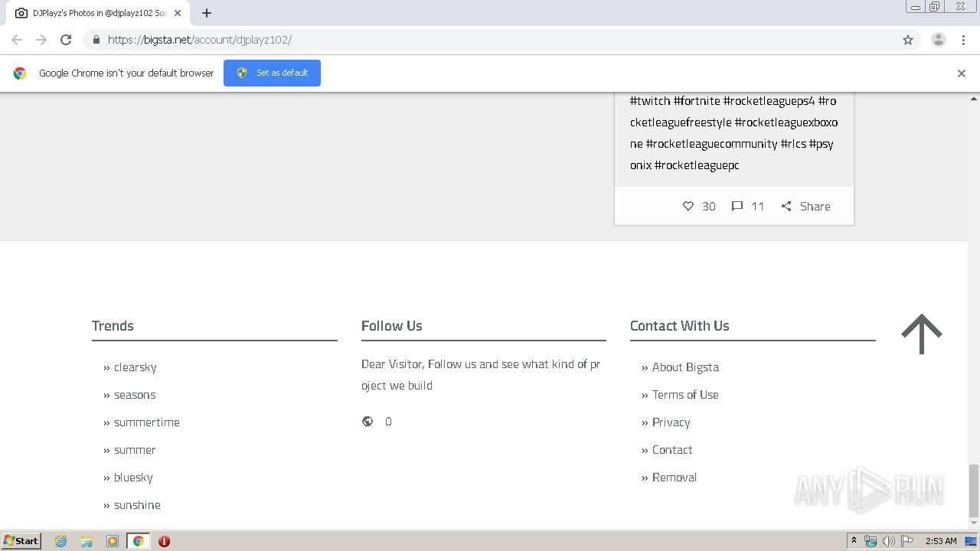980x551 pixels.
Task: Click the comment count 11
Action: point(758,206)
